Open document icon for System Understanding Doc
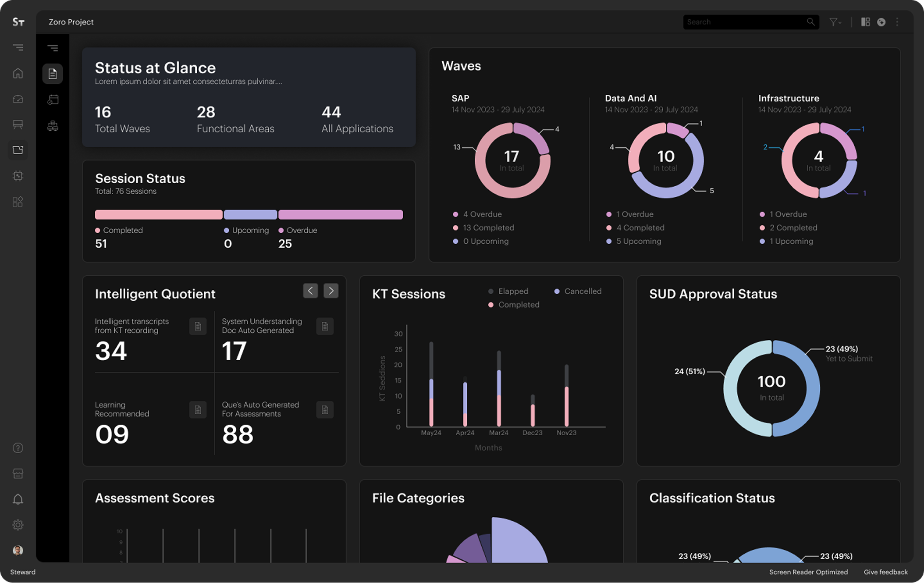The height and width of the screenshot is (583, 924). click(325, 326)
